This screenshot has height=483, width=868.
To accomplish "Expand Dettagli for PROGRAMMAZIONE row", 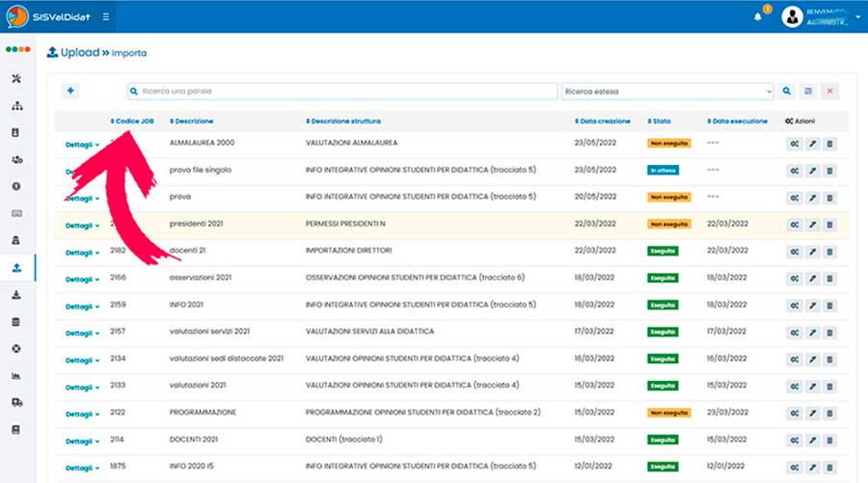I will [82, 415].
